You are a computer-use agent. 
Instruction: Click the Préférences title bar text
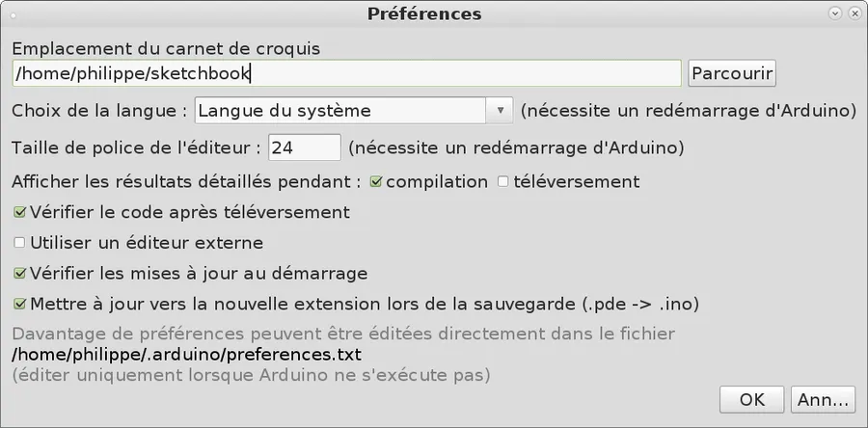[x=424, y=13]
